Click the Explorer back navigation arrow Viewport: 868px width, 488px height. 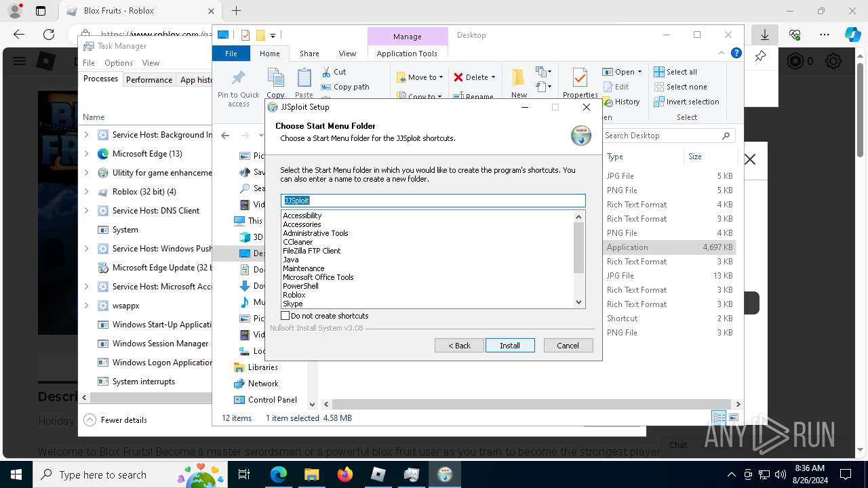(225, 136)
